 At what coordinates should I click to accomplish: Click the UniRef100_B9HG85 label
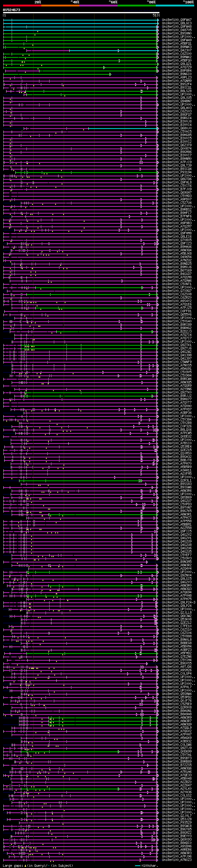pyautogui.click(x=177, y=135)
